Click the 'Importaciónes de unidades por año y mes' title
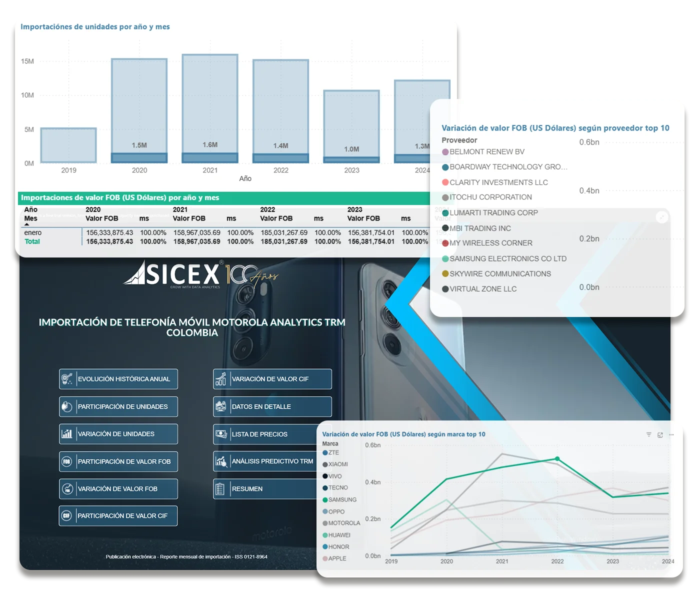700x616 pixels. [x=95, y=27]
